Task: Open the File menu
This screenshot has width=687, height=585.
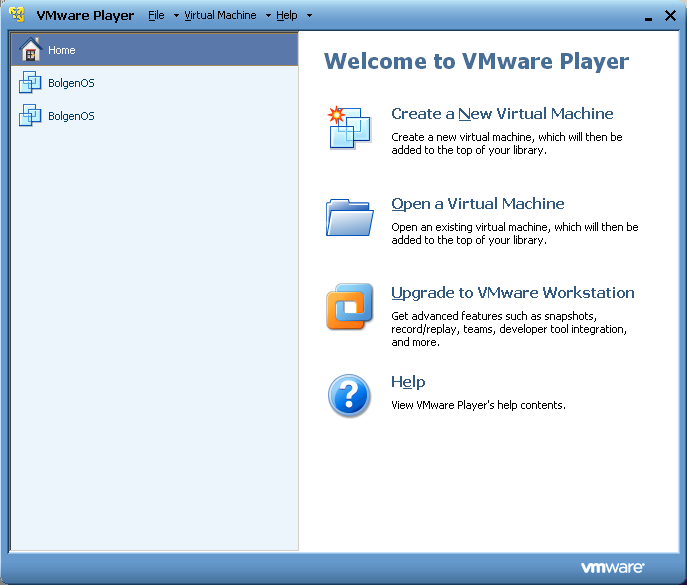Action: coord(156,15)
